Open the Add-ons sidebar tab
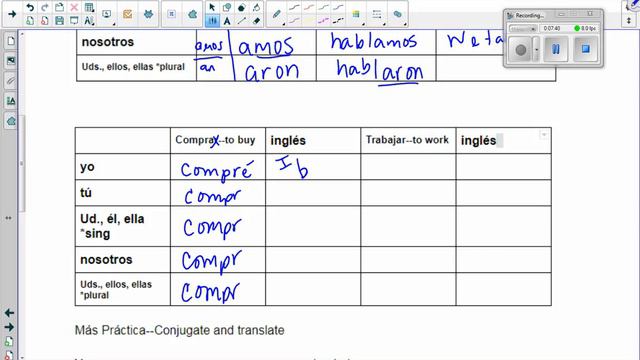Viewport: 640px width, 360px height. point(11,121)
